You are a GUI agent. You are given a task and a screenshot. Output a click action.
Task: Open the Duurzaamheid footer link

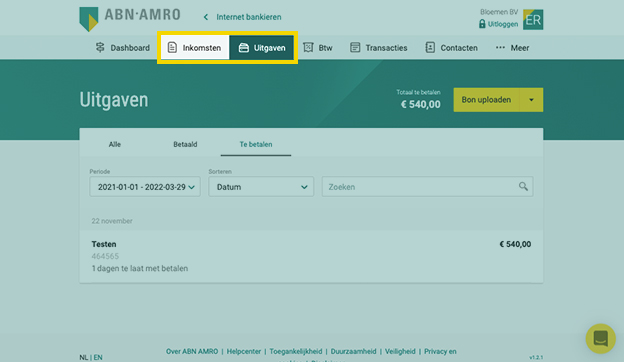pos(353,351)
